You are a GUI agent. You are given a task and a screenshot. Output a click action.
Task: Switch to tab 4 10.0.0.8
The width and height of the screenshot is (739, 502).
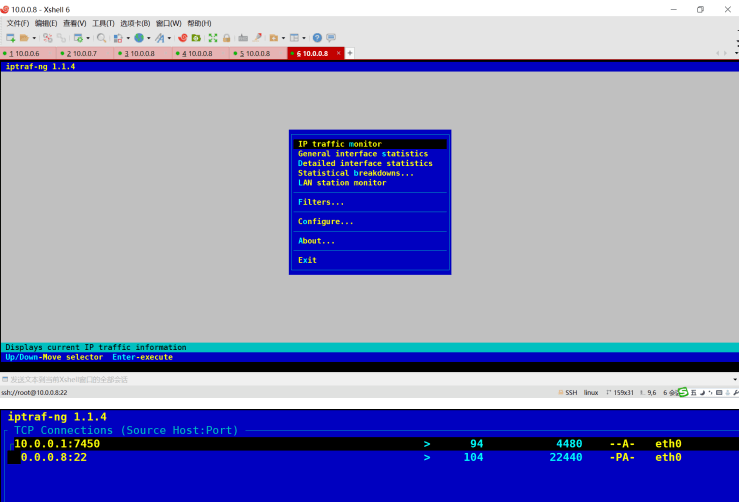point(200,53)
